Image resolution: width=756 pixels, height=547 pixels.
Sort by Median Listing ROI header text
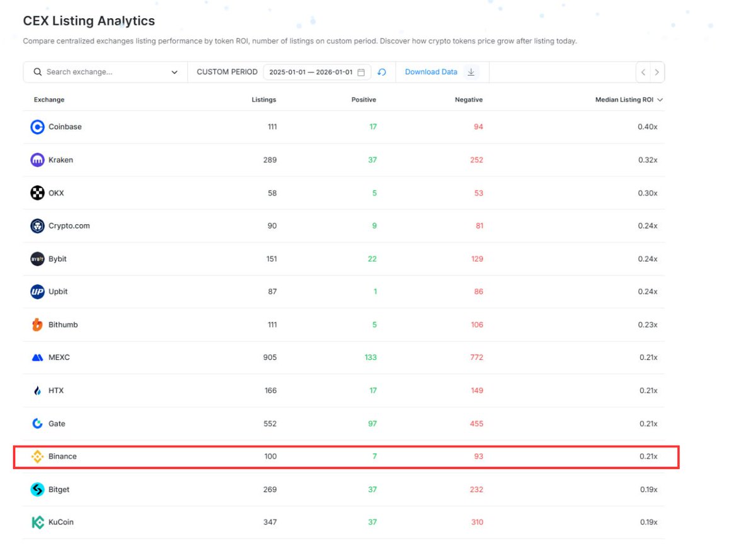[x=624, y=99]
